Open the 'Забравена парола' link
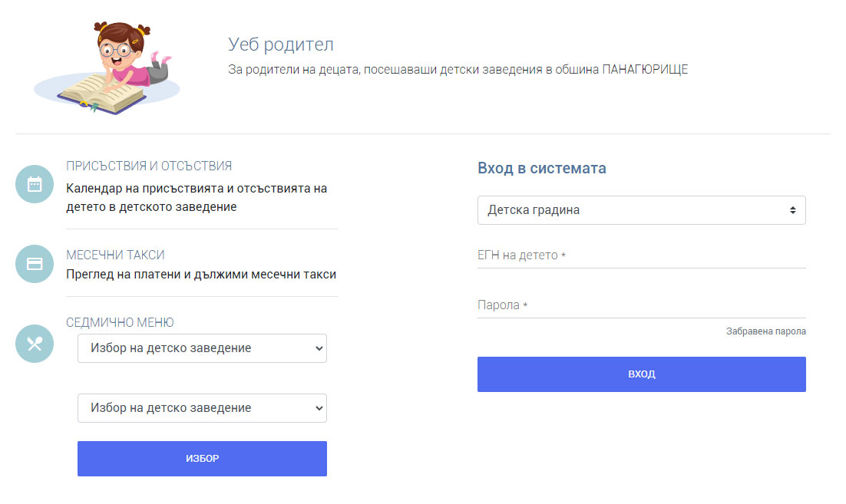 click(x=765, y=331)
